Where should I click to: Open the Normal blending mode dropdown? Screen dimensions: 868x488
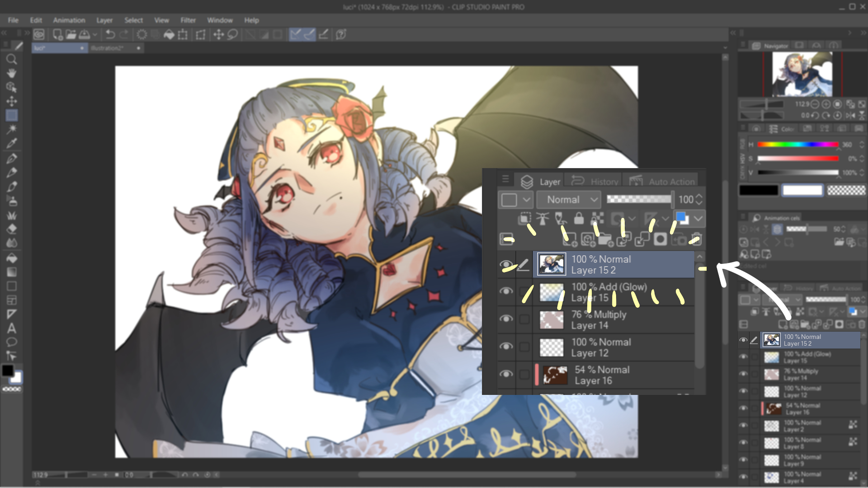(x=568, y=199)
